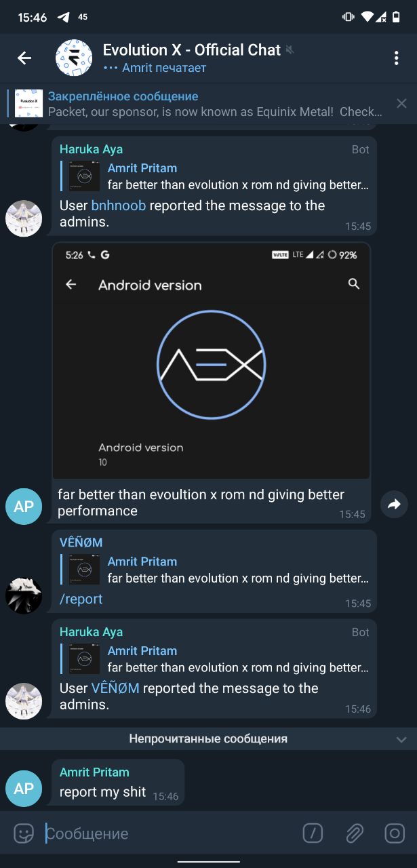Tap the paperclip attach file icon
This screenshot has height=868, width=417.
click(354, 833)
